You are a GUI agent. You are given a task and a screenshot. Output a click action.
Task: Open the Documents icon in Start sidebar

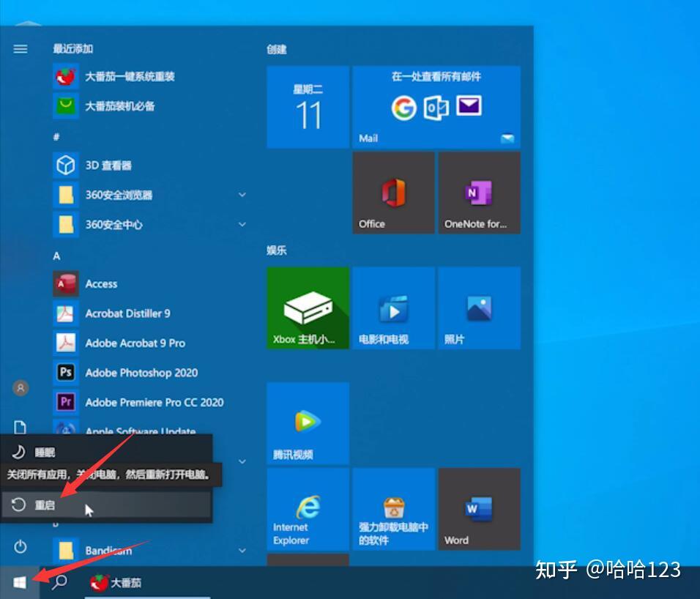(20, 427)
